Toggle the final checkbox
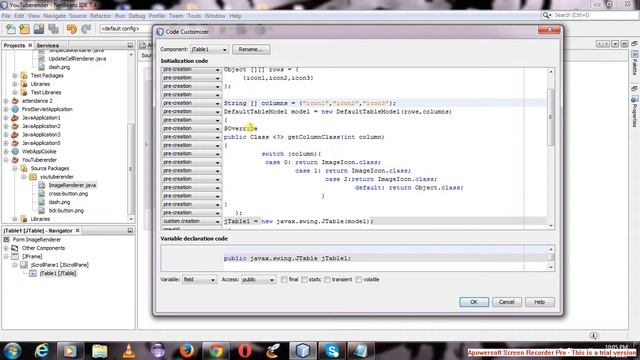The image size is (640, 360). tap(284, 280)
